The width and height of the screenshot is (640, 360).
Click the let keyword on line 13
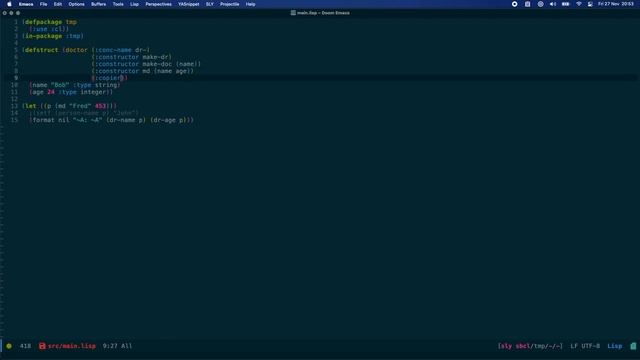pos(31,106)
